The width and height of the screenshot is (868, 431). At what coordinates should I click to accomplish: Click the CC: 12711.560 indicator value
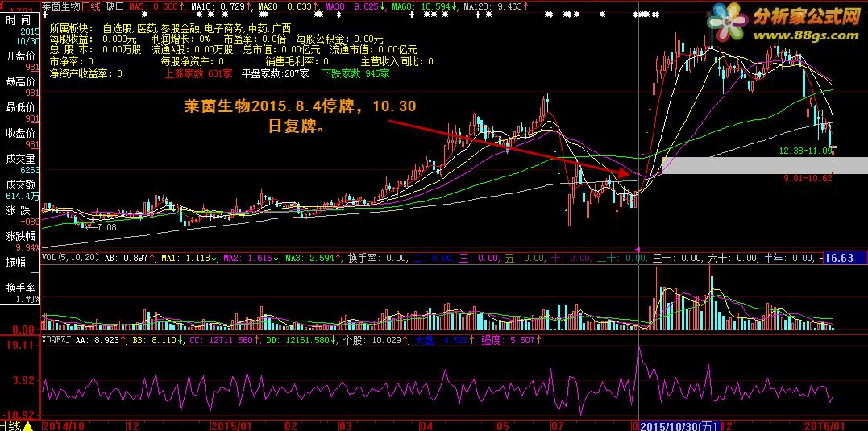click(223, 340)
